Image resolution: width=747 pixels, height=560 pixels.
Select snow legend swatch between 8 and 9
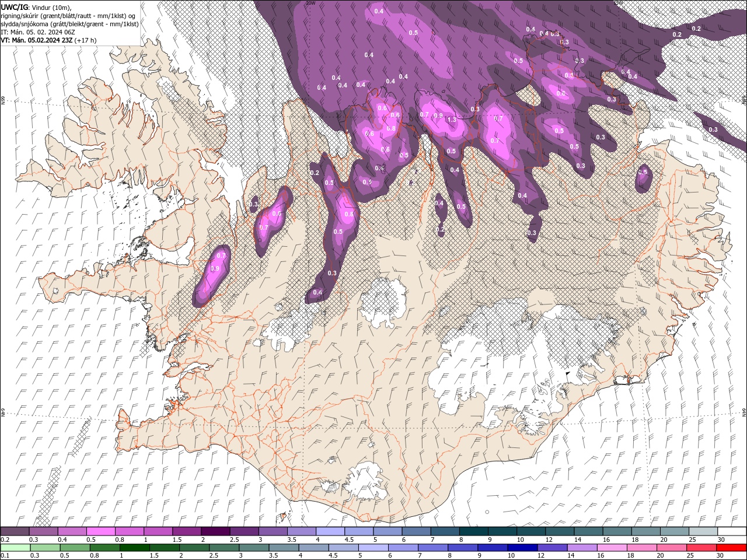click(474, 531)
